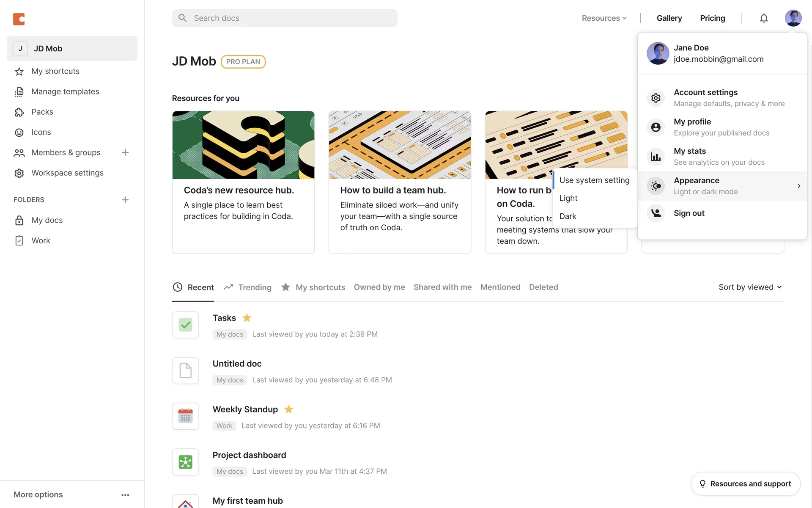Click the Search docs field

point(284,18)
